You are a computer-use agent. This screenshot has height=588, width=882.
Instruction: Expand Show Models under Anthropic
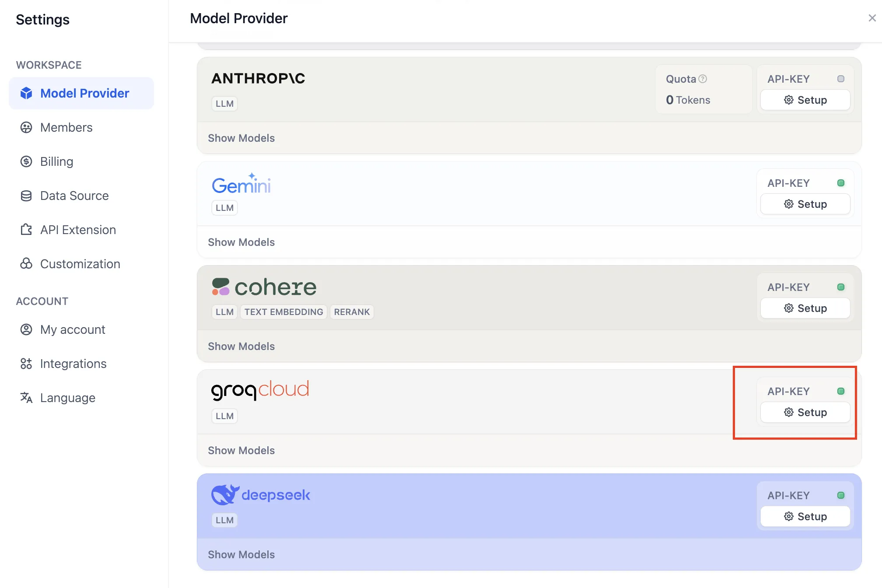(241, 138)
